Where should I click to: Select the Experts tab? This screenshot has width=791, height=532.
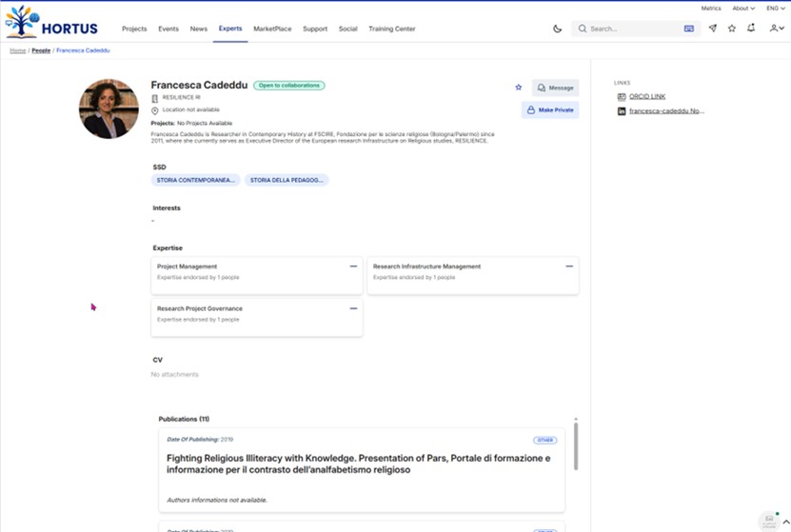[230, 29]
